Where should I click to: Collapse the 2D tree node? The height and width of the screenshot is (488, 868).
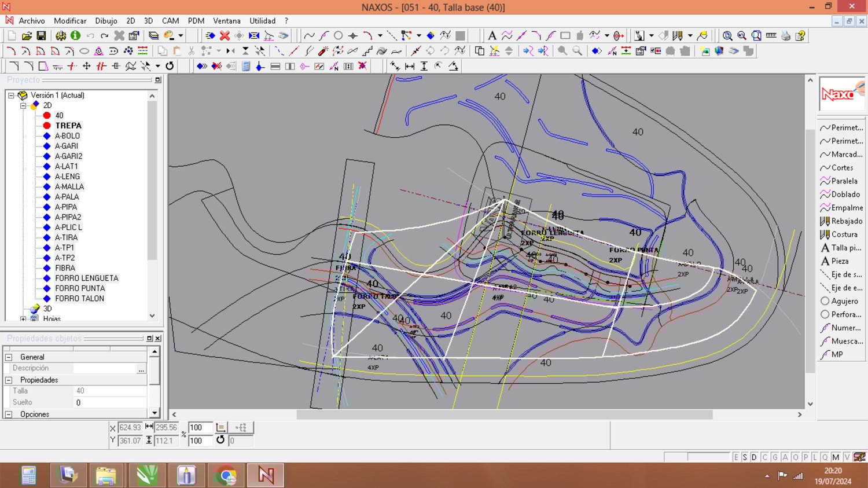coord(23,105)
